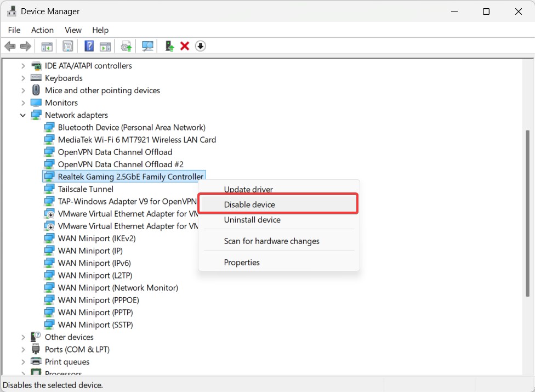This screenshot has height=392, width=535.
Task: Click the Forward arrow toolbar icon
Action: click(26, 46)
